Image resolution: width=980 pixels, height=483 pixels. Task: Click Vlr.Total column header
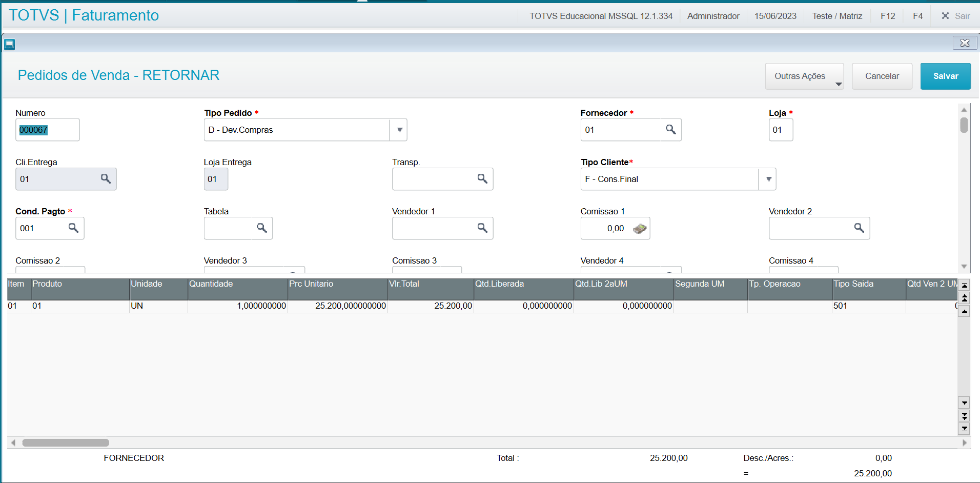pos(431,289)
